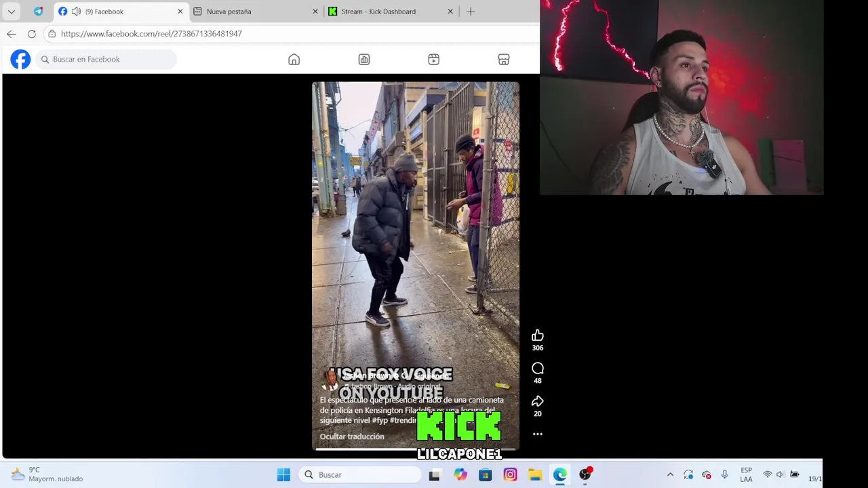Open the pinned Telegram tab
The height and width of the screenshot is (488, 868).
(39, 12)
